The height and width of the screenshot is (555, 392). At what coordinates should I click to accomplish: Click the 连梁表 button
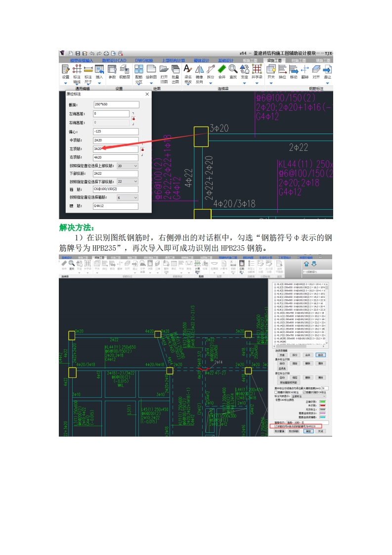click(x=282, y=369)
